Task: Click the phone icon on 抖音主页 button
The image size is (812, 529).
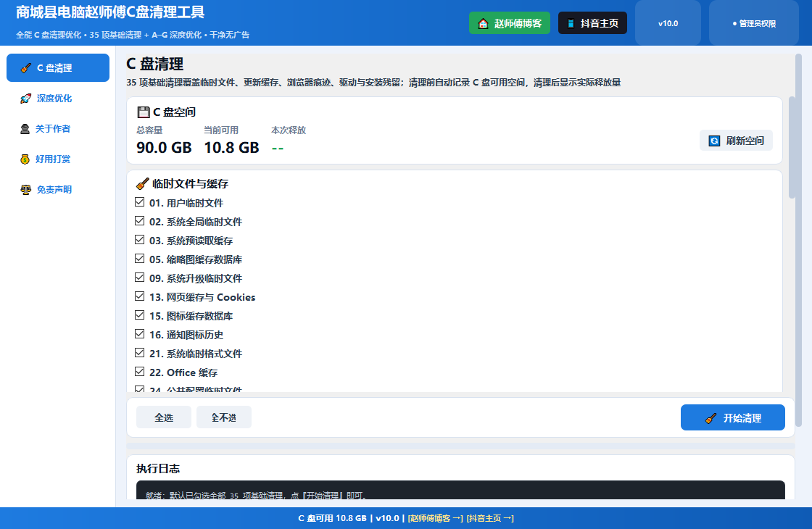Action: tap(571, 23)
